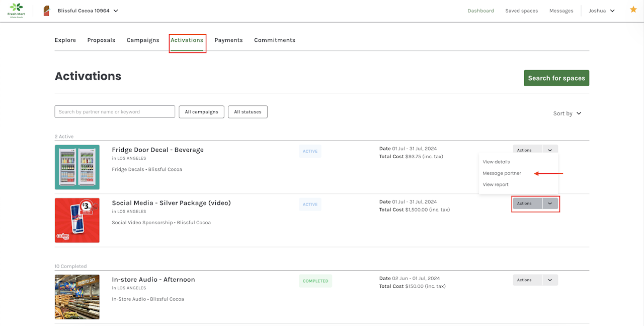Open the Fridge Door Decal thumbnail
Viewport: 644px width, 326px height.
pos(77,167)
